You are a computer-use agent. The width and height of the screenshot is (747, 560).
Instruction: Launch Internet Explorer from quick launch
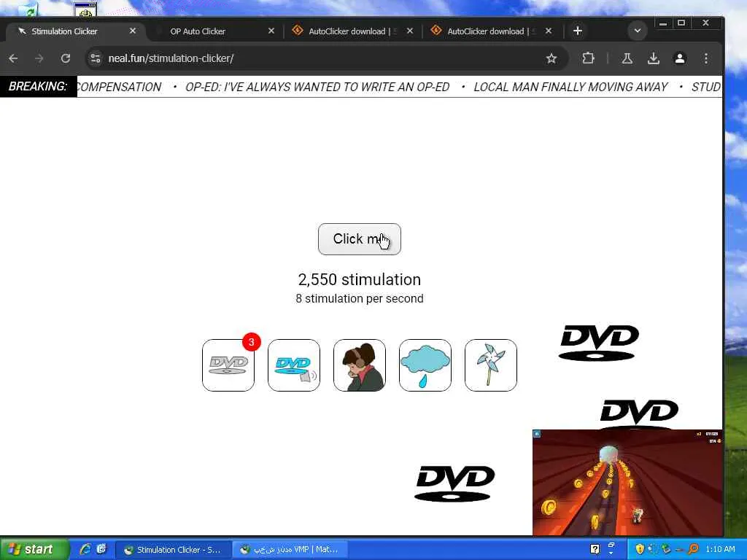[86, 549]
